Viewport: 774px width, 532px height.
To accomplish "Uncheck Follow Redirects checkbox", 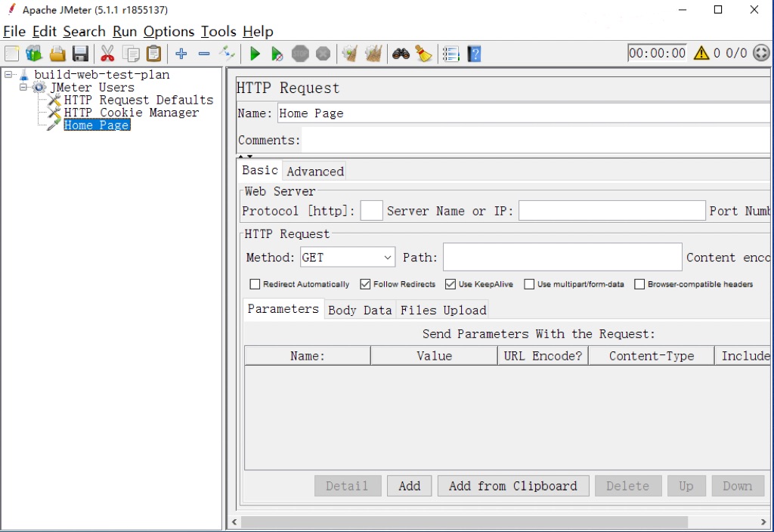I will [365, 284].
